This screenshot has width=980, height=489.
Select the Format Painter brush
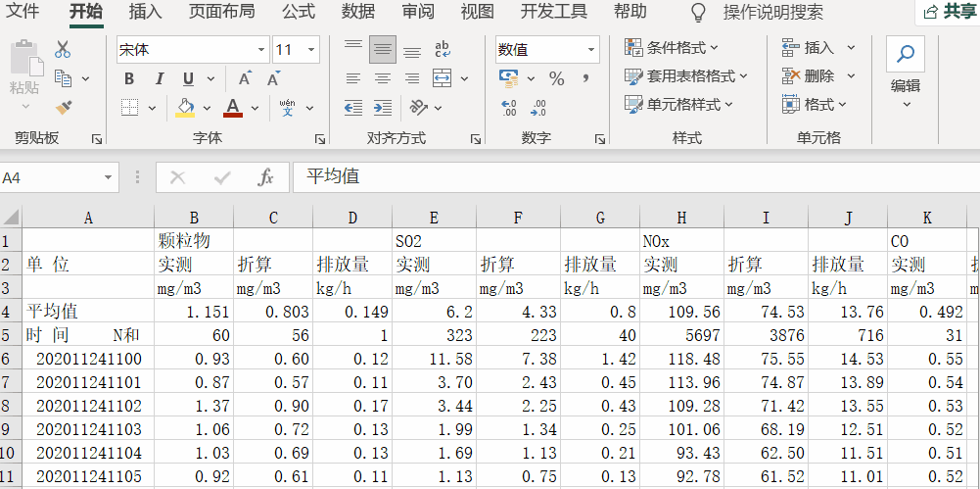coord(63,108)
